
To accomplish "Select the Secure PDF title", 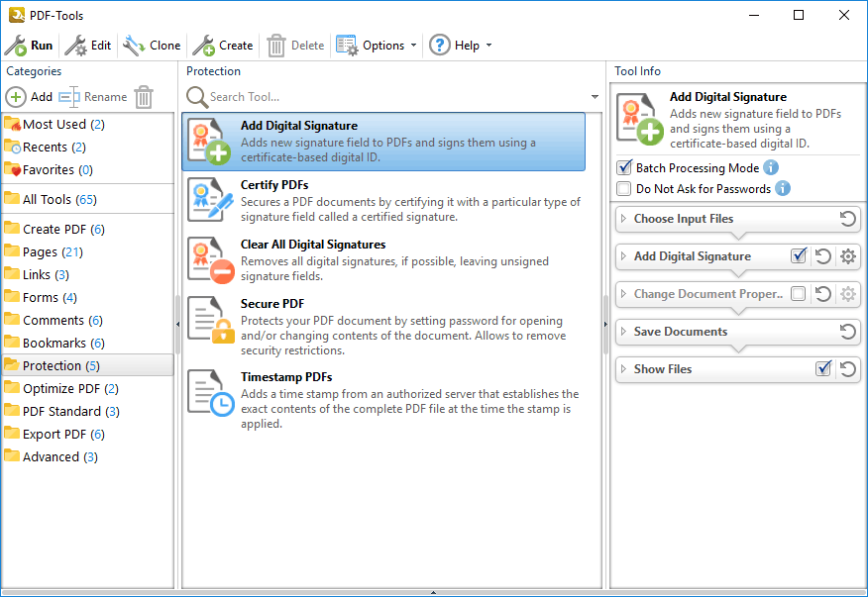I will 272,304.
